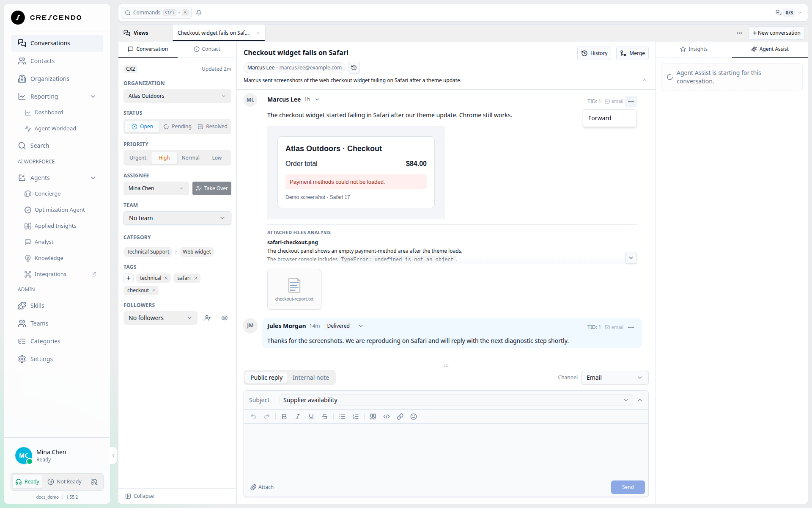
Task: Toggle the follow conversation eye icon
Action: click(225, 318)
